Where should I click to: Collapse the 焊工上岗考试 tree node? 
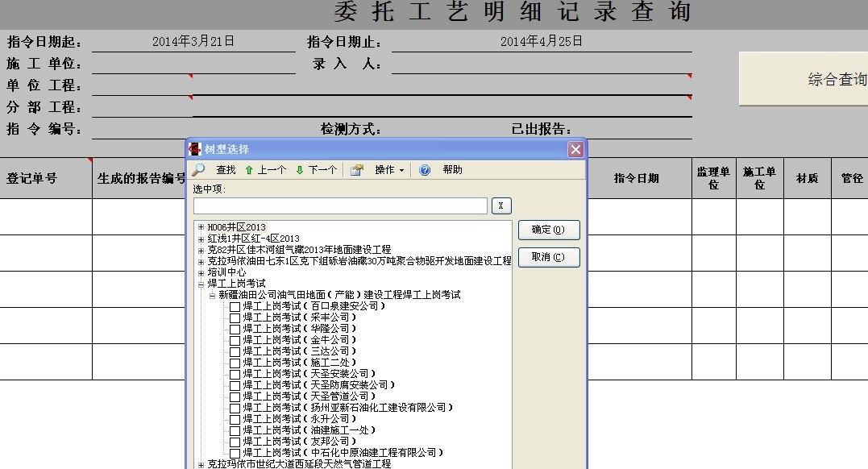[x=201, y=284]
